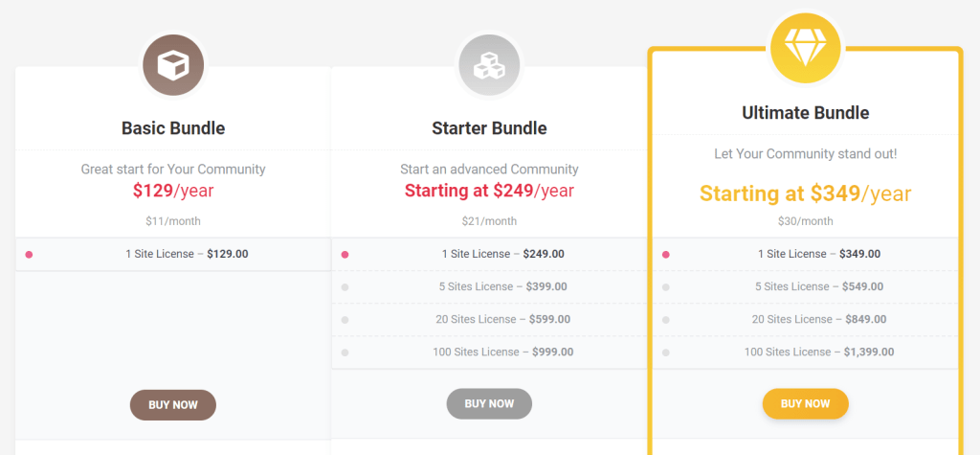The image size is (980, 455).
Task: Click the Ultimate Bundle heading
Action: [x=806, y=113]
